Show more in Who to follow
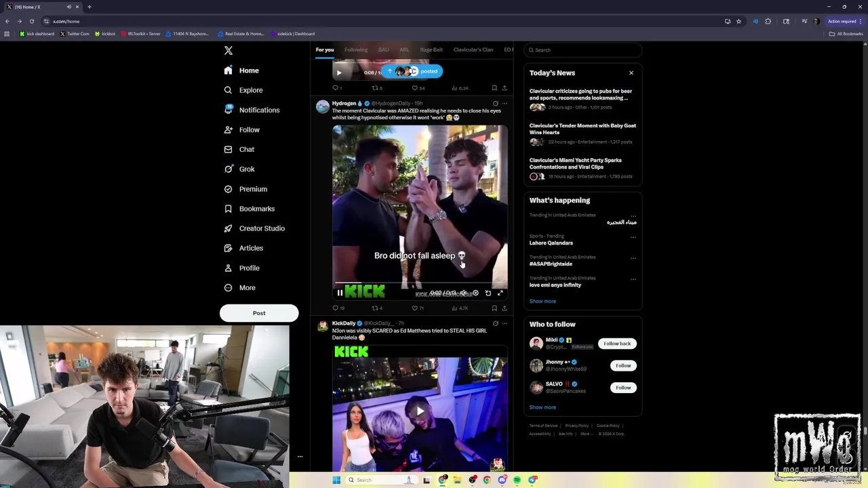868x488 pixels. (x=542, y=407)
